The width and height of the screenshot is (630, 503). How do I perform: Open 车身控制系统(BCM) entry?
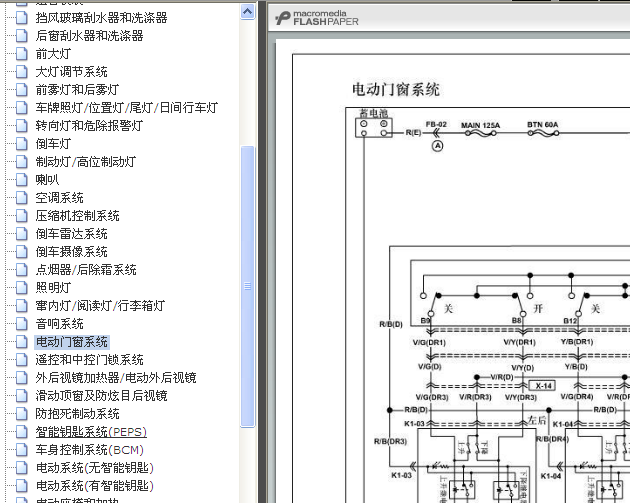click(x=89, y=450)
